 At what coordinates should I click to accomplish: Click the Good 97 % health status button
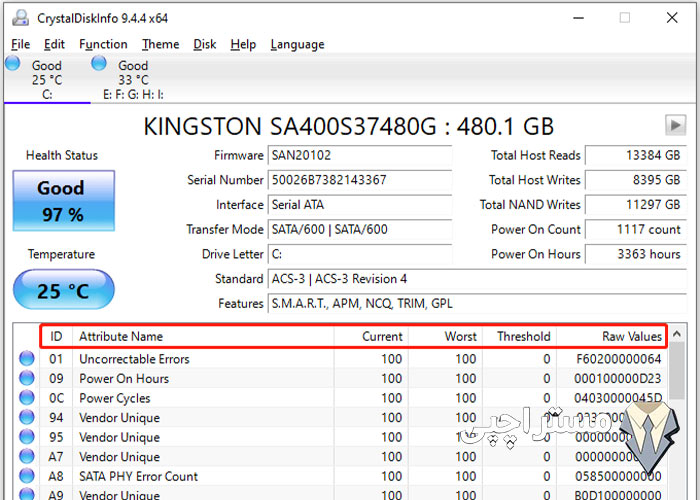click(63, 201)
